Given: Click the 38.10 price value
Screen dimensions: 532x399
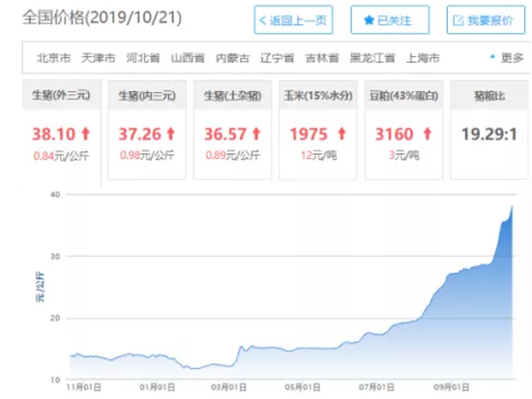Looking at the screenshot, I should [x=53, y=134].
